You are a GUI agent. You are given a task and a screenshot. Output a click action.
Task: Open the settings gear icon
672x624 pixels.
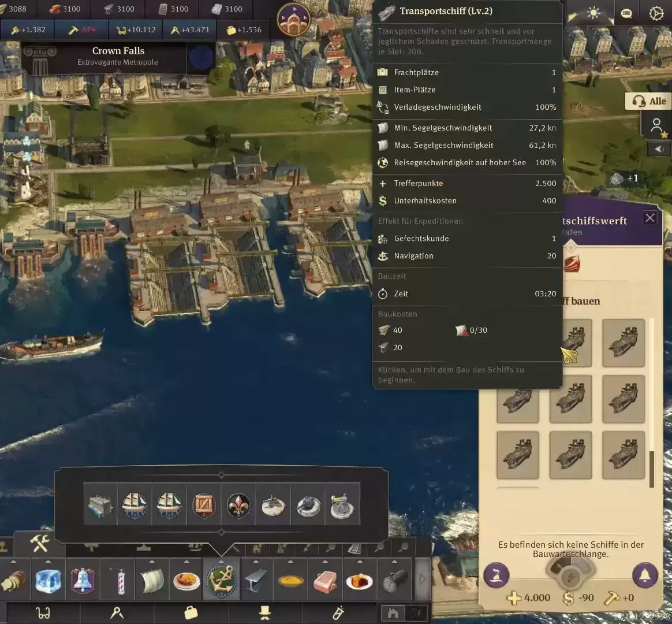(656, 13)
